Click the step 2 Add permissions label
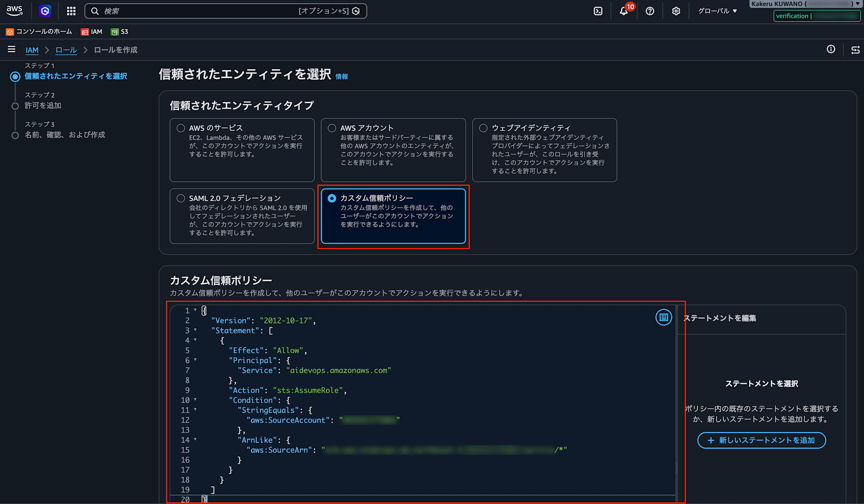The width and height of the screenshot is (864, 504). coord(43,106)
